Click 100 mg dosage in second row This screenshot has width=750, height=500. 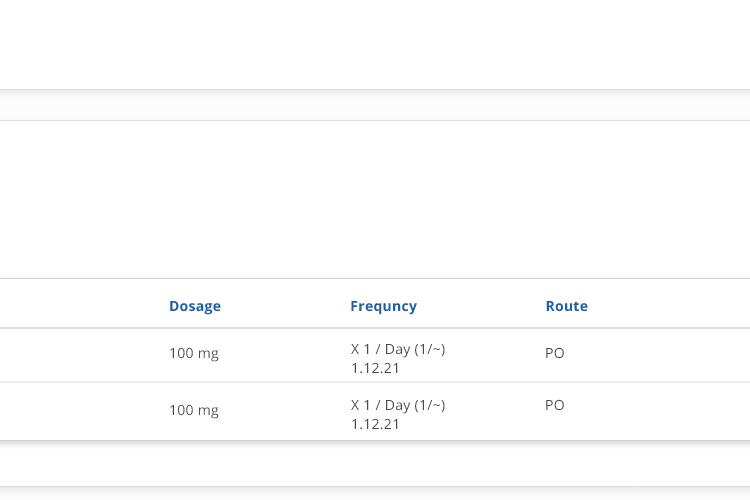click(x=194, y=410)
